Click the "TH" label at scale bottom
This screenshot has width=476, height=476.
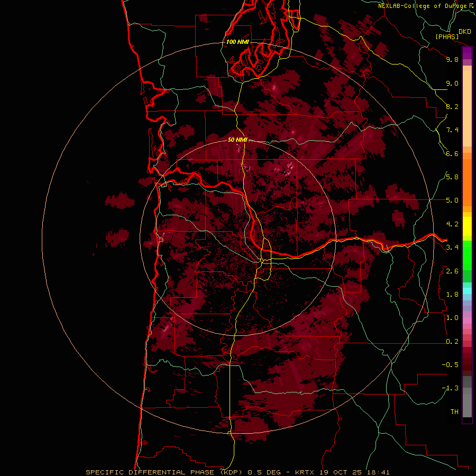454,412
